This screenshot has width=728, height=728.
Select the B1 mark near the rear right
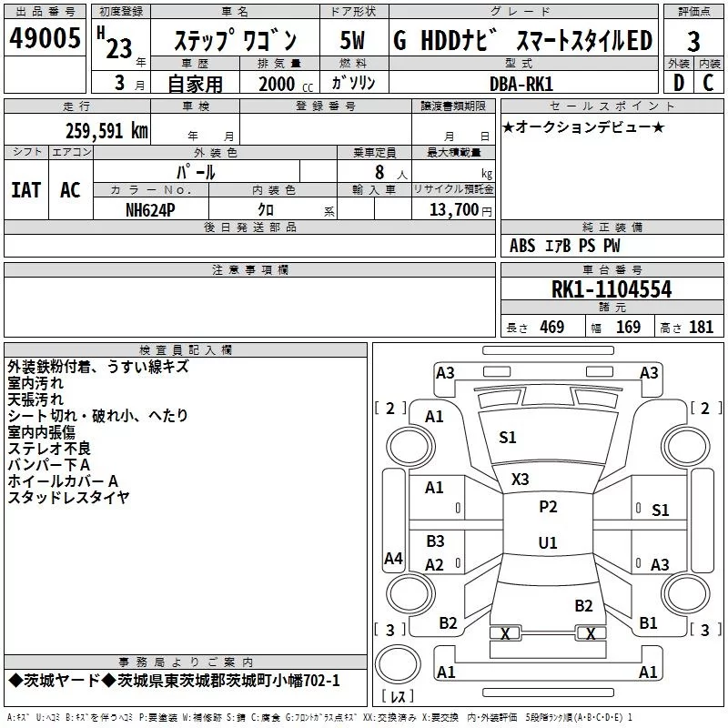[648, 623]
